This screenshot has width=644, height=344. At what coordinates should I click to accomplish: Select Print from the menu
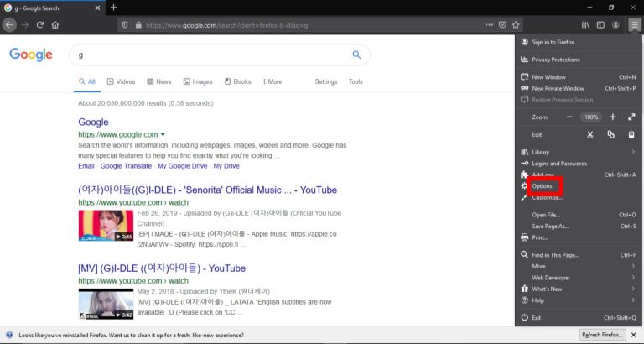[579, 237]
